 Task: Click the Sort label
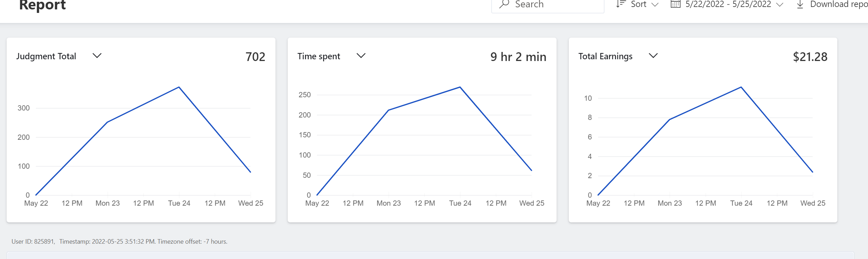638,5
